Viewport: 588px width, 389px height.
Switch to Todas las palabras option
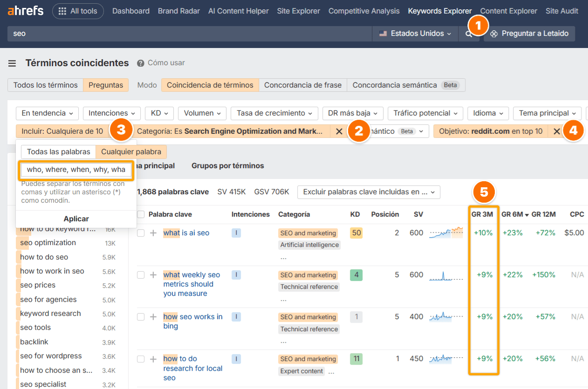pyautogui.click(x=59, y=152)
